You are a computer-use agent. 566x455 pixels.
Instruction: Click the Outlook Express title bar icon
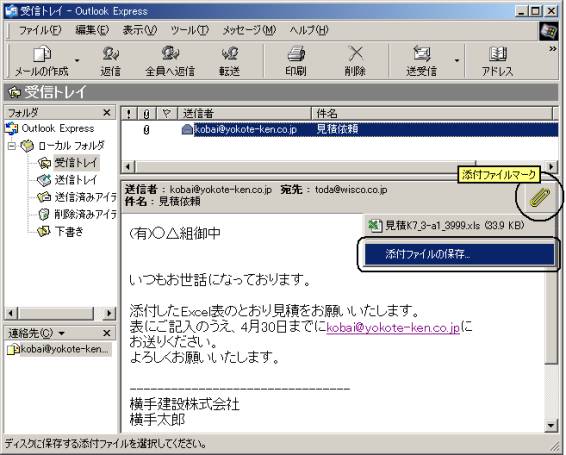coord(11,11)
